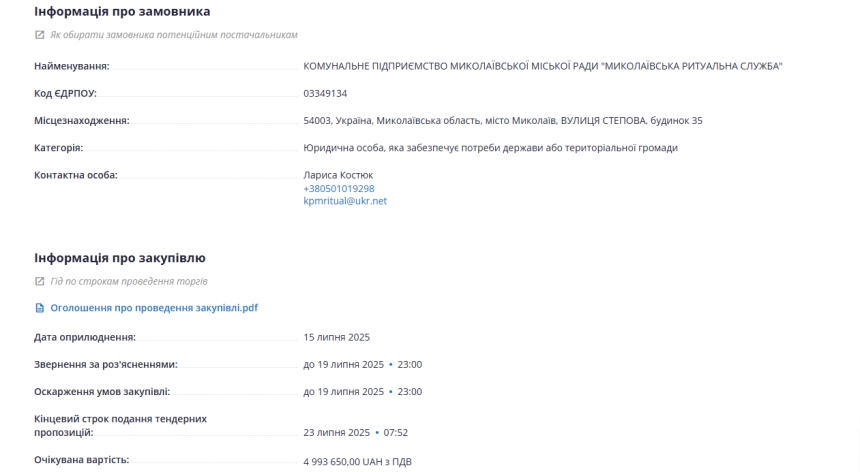Click the external-link icon beside 'Гід по строкам'
Image resolution: width=860 pixels, height=472 pixels.
click(x=39, y=281)
